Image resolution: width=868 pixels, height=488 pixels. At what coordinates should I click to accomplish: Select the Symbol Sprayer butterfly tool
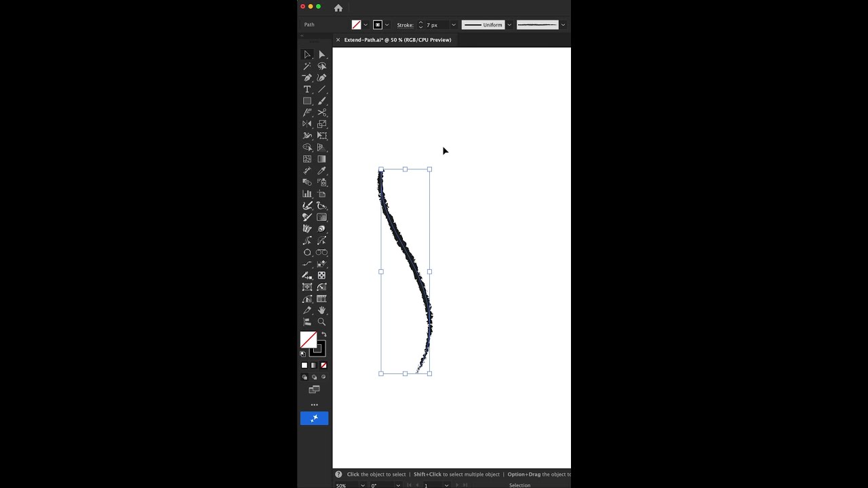pyautogui.click(x=307, y=228)
